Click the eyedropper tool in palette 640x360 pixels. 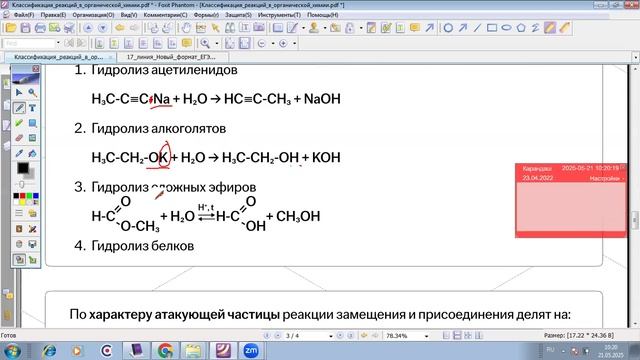19,153
